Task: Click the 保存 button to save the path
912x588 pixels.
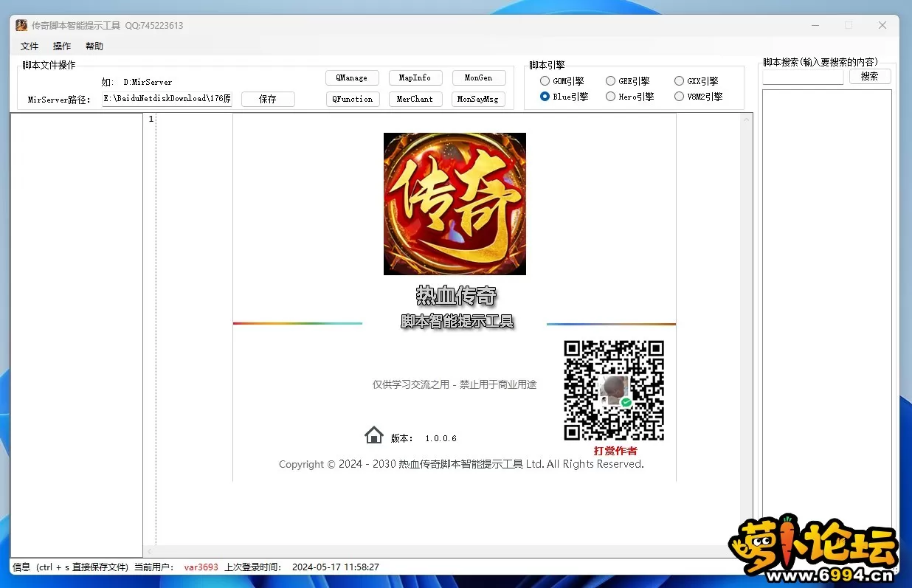Action: pyautogui.click(x=268, y=99)
